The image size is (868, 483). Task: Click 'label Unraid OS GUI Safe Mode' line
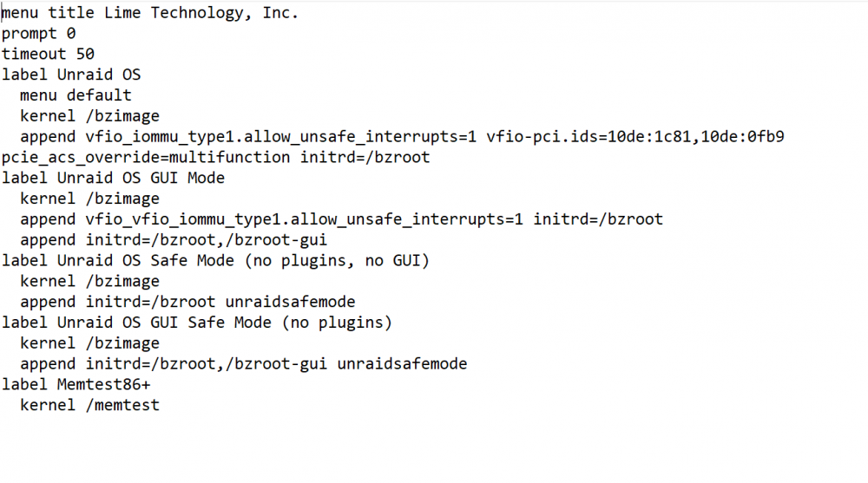tap(196, 323)
